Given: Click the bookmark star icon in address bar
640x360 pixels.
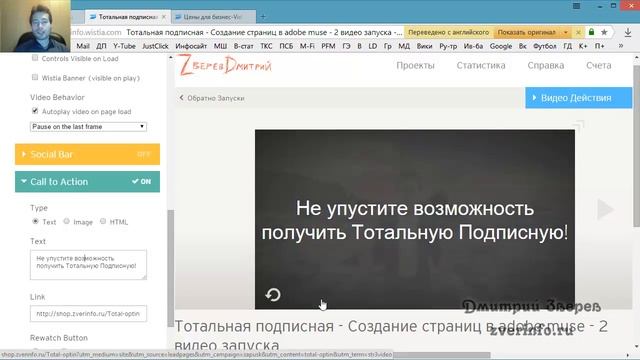Looking at the screenshot, I should point(604,32).
